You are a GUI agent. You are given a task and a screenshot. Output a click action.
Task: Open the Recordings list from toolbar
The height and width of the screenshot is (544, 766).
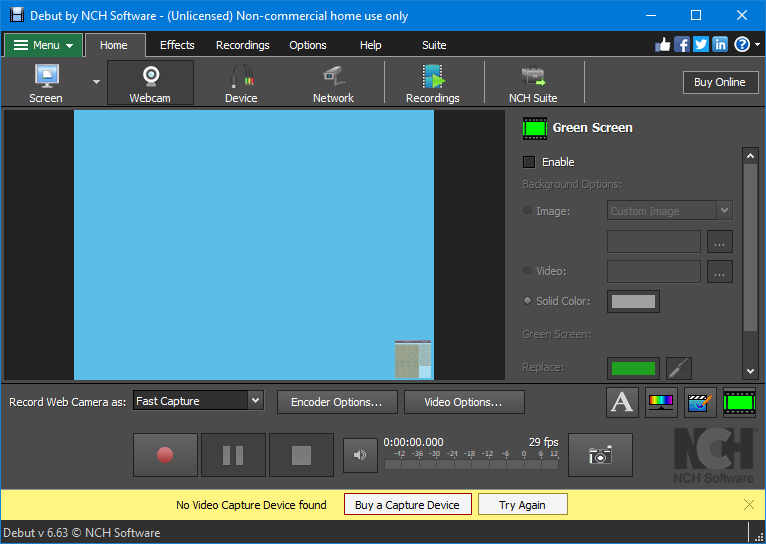pos(433,83)
